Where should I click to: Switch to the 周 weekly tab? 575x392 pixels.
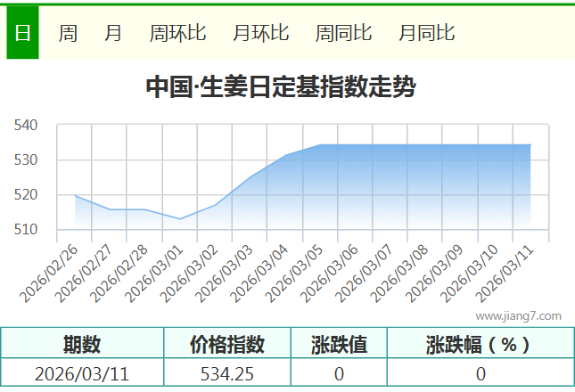(68, 33)
